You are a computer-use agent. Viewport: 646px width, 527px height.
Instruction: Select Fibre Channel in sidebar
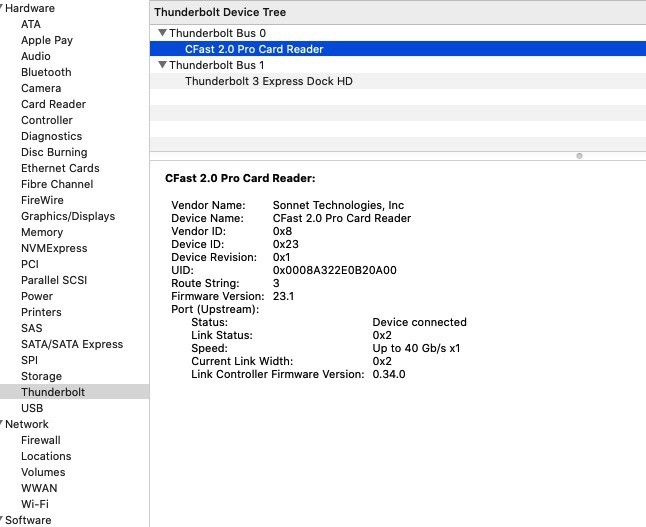(x=57, y=184)
